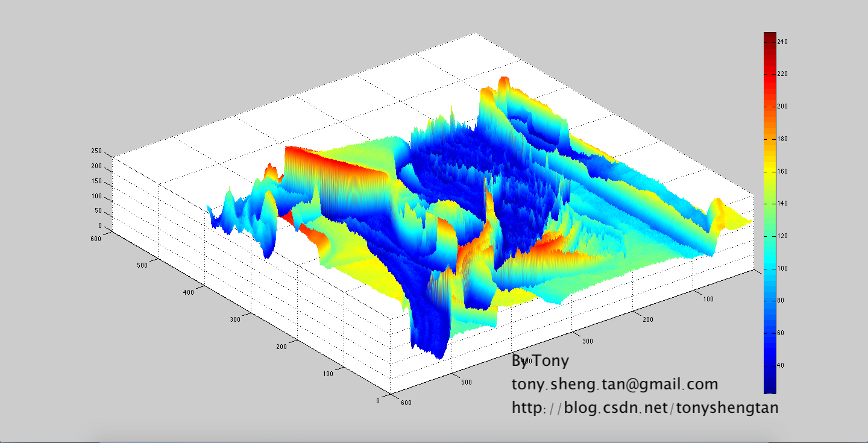This screenshot has width=868, height=443.
Task: Click the dark blue bottom of the colorbar
Action: pos(770,388)
